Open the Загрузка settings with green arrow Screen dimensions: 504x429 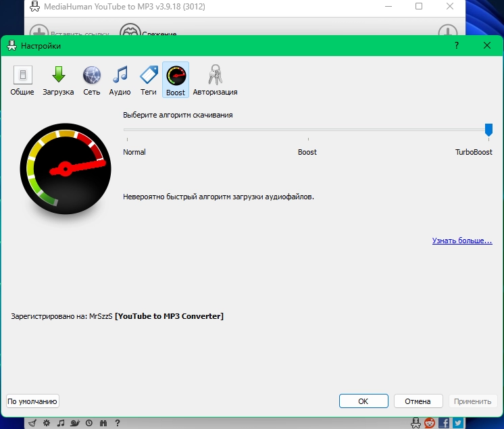pyautogui.click(x=58, y=80)
